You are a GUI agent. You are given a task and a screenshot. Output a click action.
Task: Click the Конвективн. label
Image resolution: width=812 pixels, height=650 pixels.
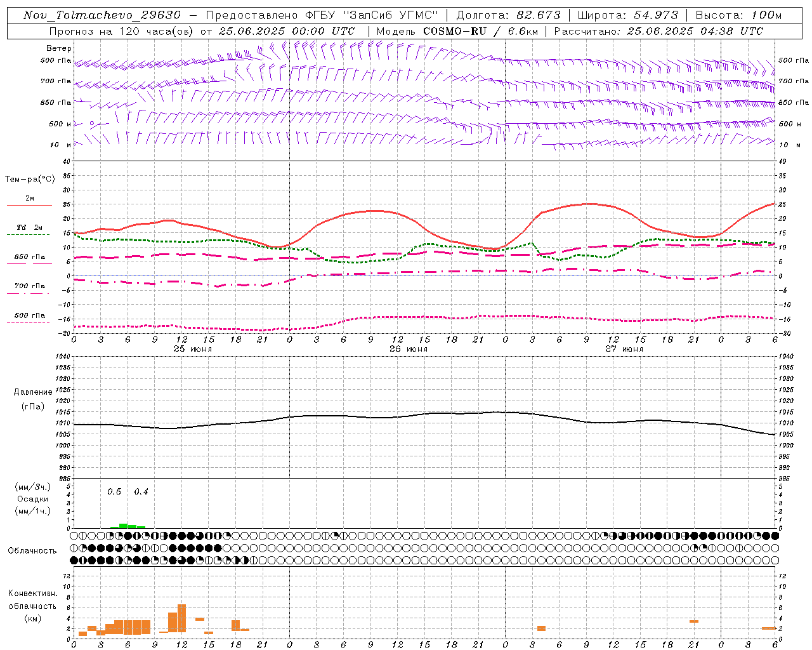coord(32,594)
